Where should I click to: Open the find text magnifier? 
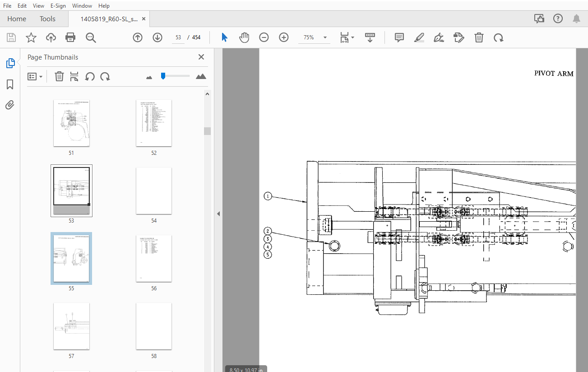click(91, 37)
